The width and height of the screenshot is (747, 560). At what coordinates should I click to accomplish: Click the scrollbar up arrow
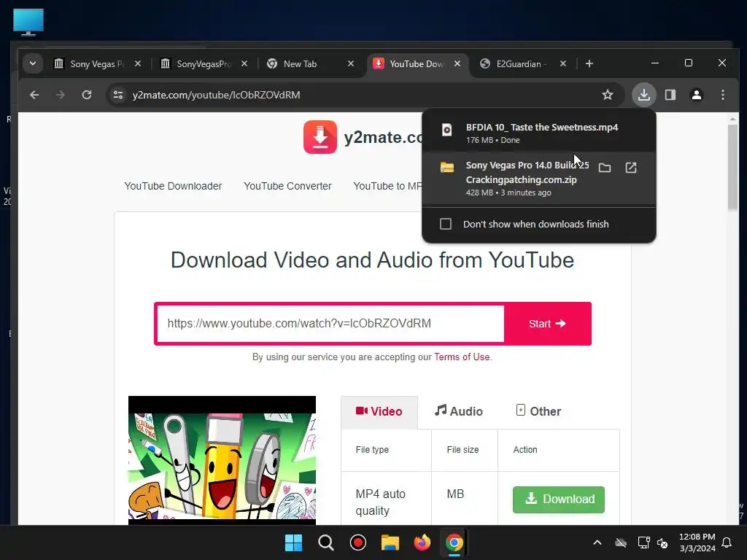tap(732, 119)
